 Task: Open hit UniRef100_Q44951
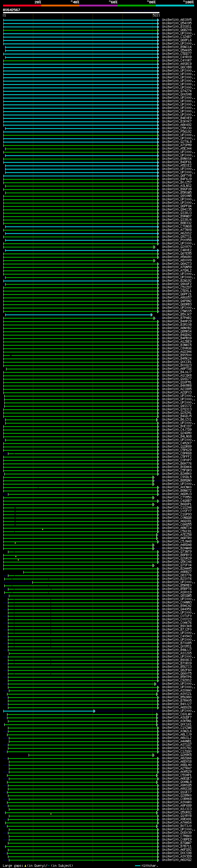coord(177,609)
